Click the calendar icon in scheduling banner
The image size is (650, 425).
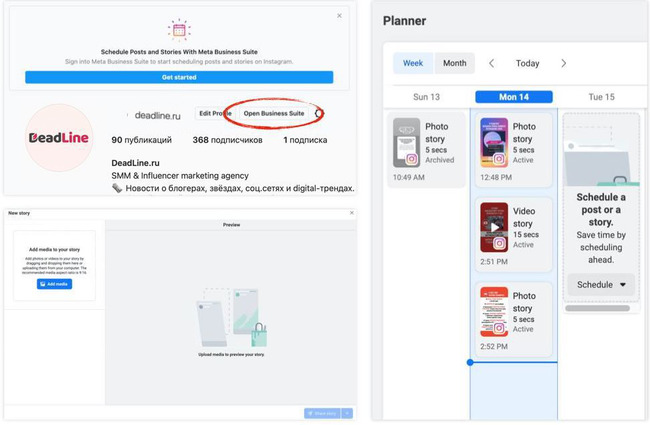179,30
